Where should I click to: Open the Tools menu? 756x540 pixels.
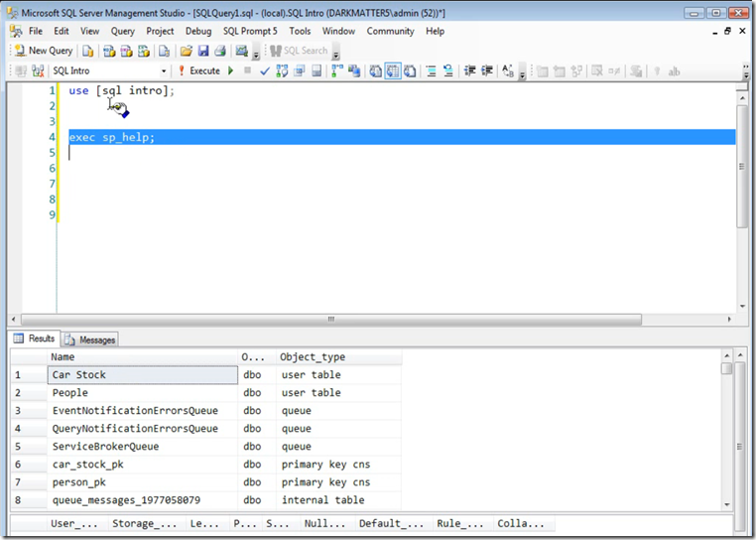pyautogui.click(x=300, y=31)
